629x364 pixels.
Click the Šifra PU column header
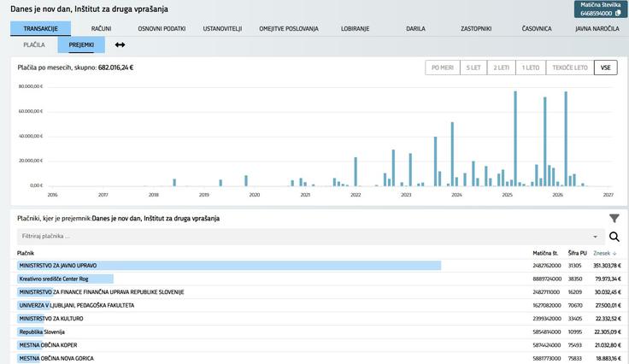coord(577,254)
